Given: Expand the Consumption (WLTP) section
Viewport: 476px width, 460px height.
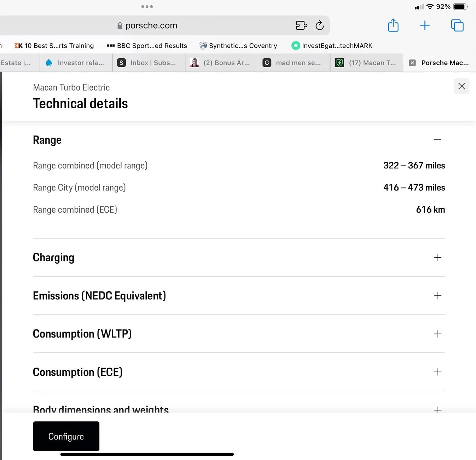Looking at the screenshot, I should click(437, 334).
